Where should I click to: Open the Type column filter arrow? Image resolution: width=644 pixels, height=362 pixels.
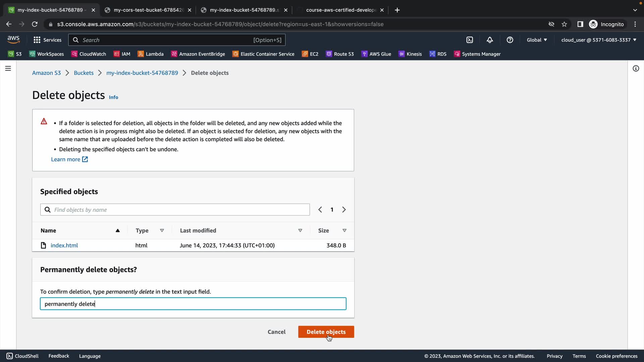coord(162,231)
